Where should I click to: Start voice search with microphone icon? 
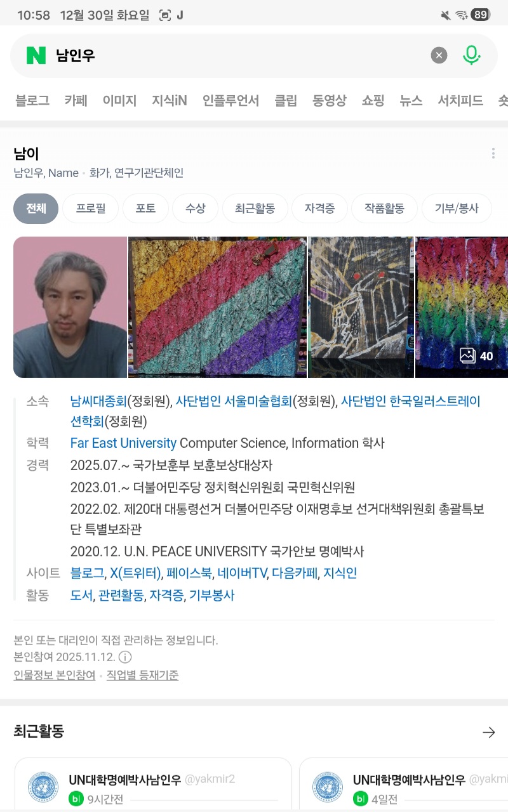pos(471,56)
